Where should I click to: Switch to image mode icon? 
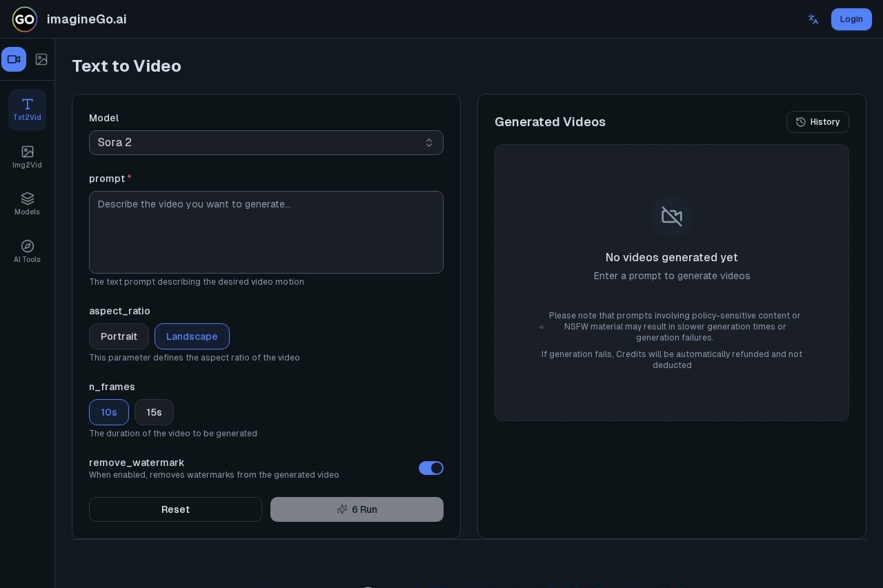coord(41,59)
